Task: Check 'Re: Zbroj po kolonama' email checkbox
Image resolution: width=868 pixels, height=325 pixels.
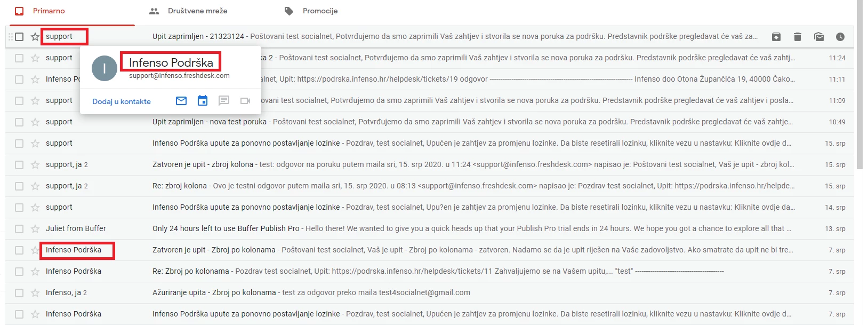Action: coord(19,272)
